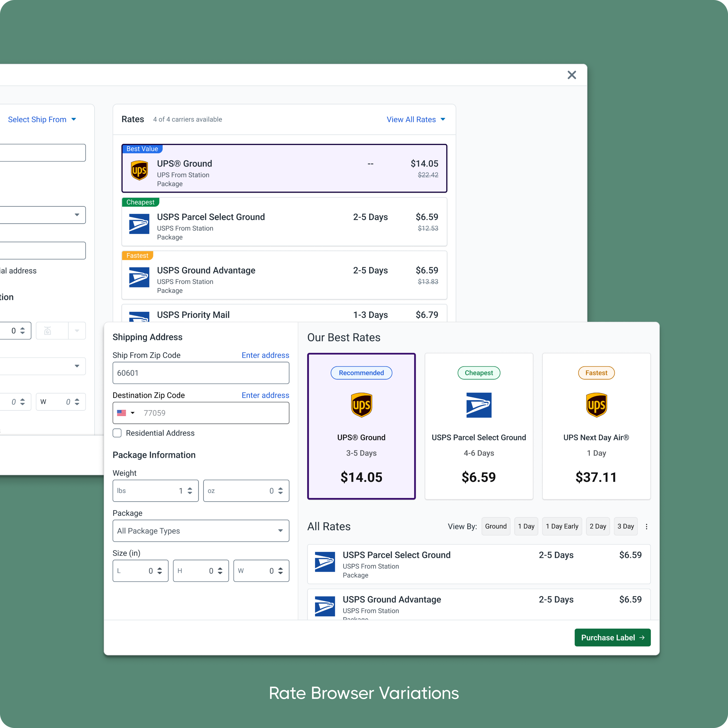
Task: Adjust the Width size stepper
Action: 280,571
